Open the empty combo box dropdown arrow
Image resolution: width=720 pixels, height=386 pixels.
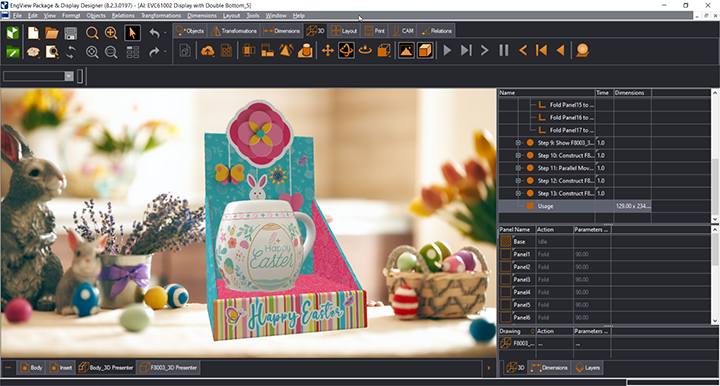(x=69, y=76)
